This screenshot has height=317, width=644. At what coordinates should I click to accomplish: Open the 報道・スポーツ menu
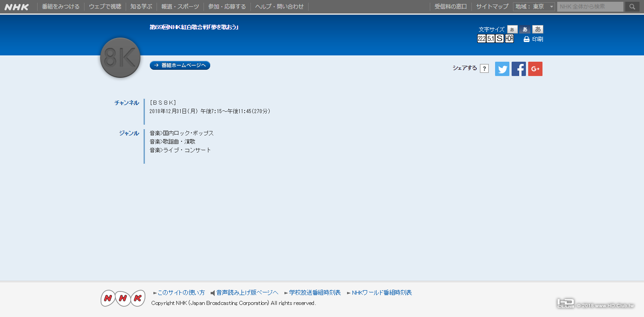pyautogui.click(x=180, y=7)
